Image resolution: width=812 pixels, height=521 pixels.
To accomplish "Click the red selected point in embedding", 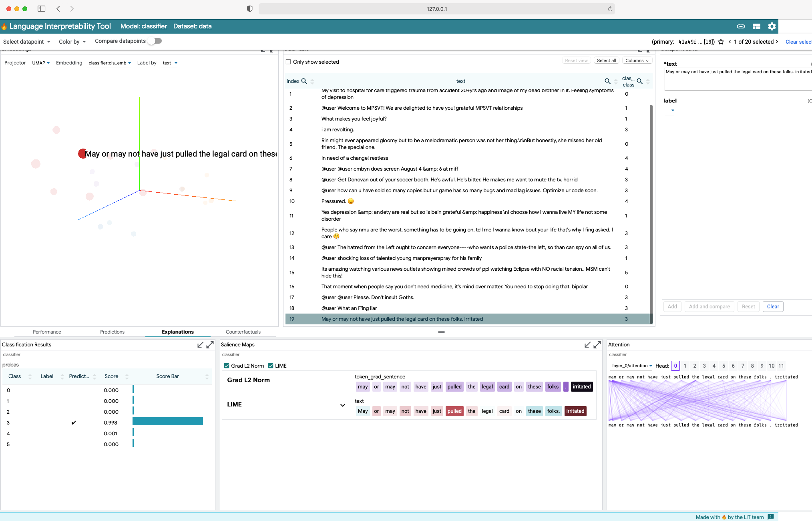I will (82, 154).
